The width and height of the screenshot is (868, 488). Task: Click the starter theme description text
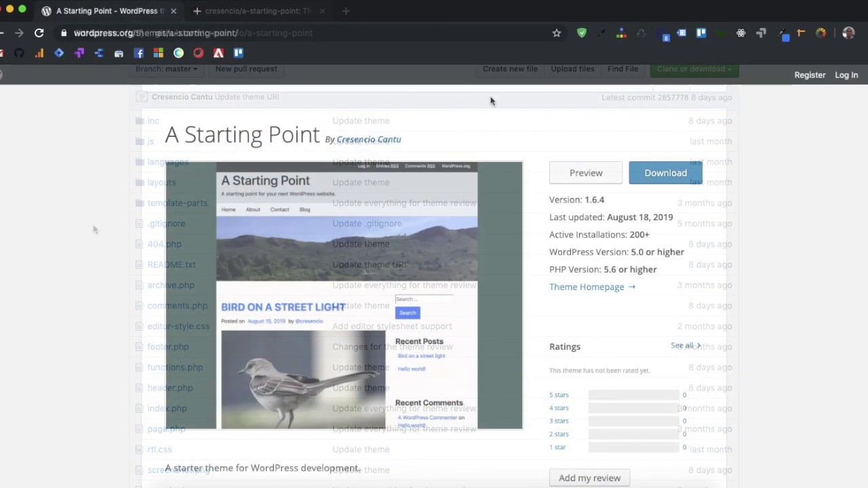coord(262,468)
